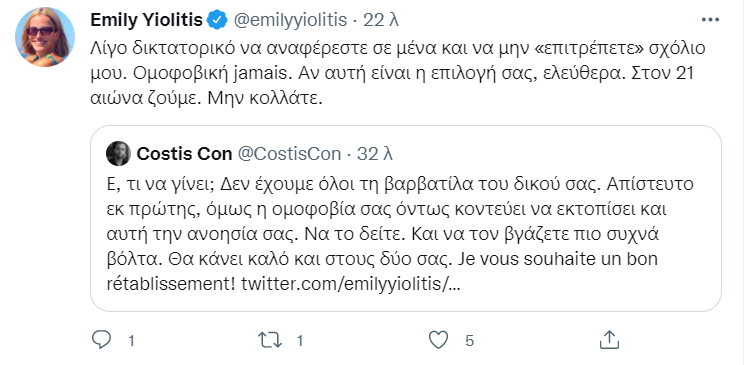Image resolution: width=744 pixels, height=365 pixels.
Task: Click the main tweet text starting Λίγο δικτατορικό
Action: (399, 75)
